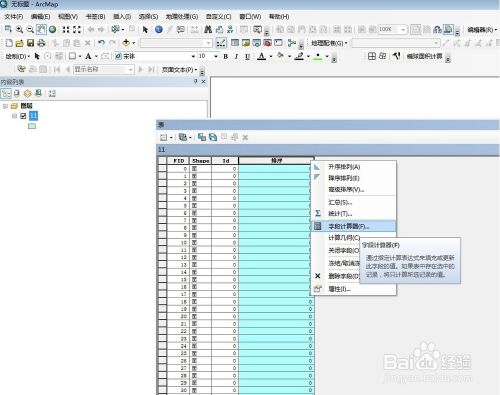Open Table Options dropdown in table window
This screenshot has height=395, width=500.
click(x=166, y=137)
